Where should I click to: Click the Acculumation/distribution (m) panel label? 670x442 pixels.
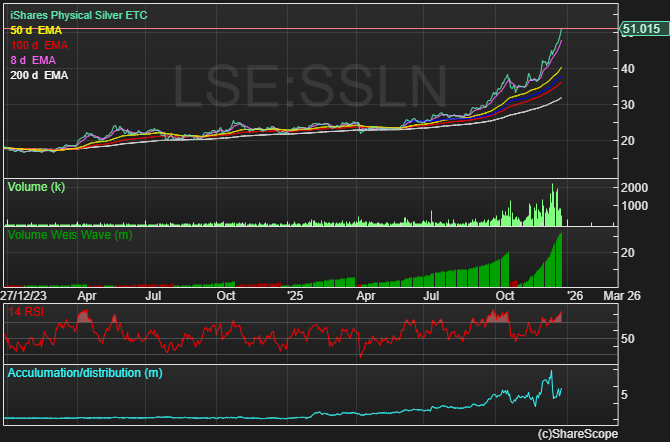pos(84,373)
